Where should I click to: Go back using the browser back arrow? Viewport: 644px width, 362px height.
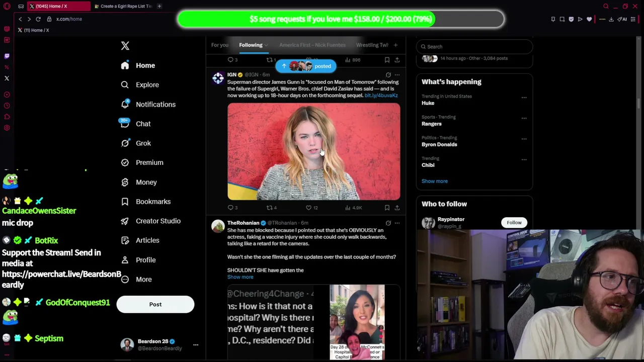(x=20, y=19)
